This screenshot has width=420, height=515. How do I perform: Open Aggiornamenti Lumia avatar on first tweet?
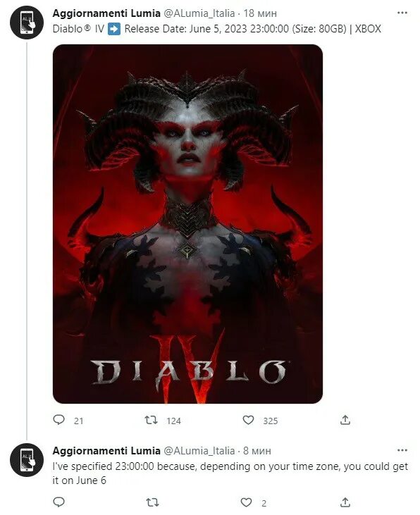27,23
